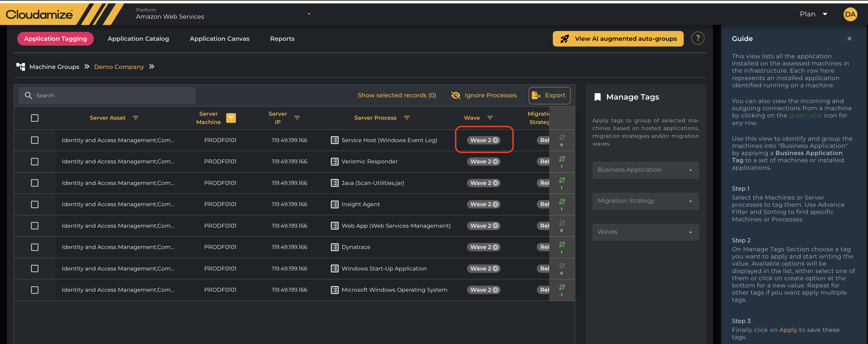Click the process icon beside Insight Agent
Screen dimensions: 868x344
[x=334, y=204]
